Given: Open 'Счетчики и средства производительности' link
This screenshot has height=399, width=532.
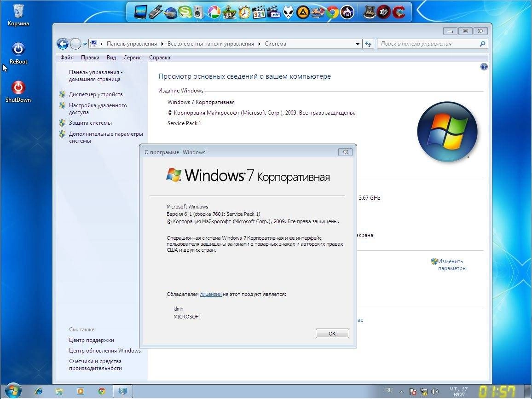Looking at the screenshot, I should (x=95, y=364).
